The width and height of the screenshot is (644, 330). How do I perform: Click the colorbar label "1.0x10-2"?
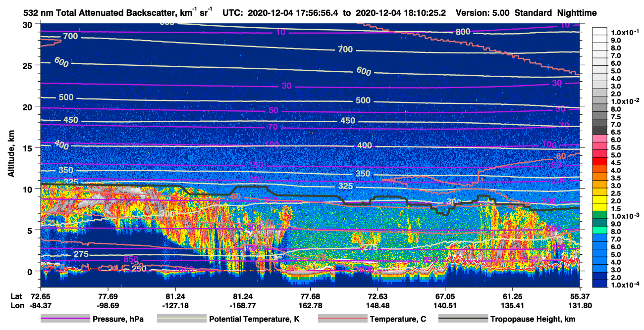625,101
